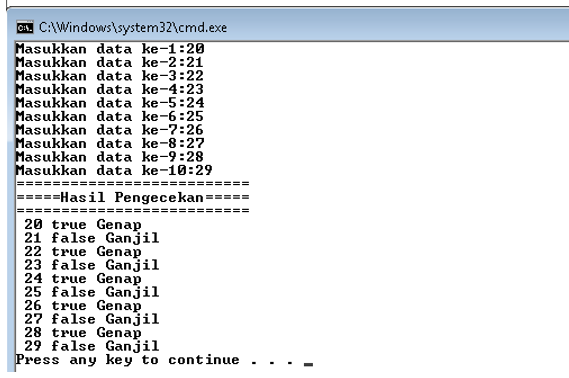Viewport: 569px width, 378px height.
Task: Select line 'Masukkan data ke-3:22'
Action: point(110,76)
